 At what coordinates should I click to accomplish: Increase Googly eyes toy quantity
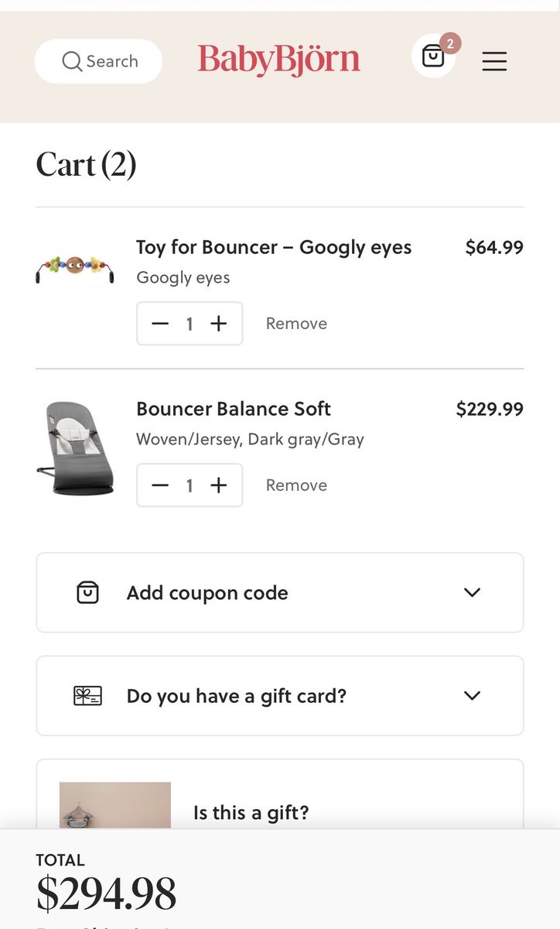coord(219,324)
